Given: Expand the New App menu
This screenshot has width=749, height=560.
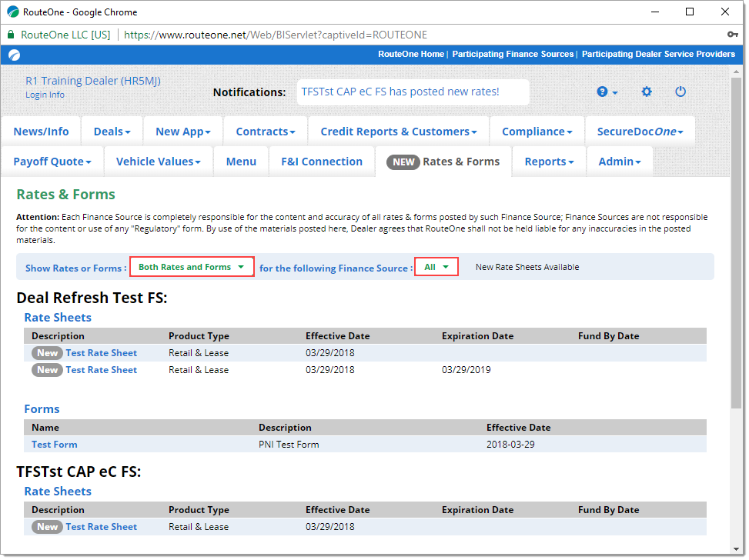Looking at the screenshot, I should click(x=183, y=132).
